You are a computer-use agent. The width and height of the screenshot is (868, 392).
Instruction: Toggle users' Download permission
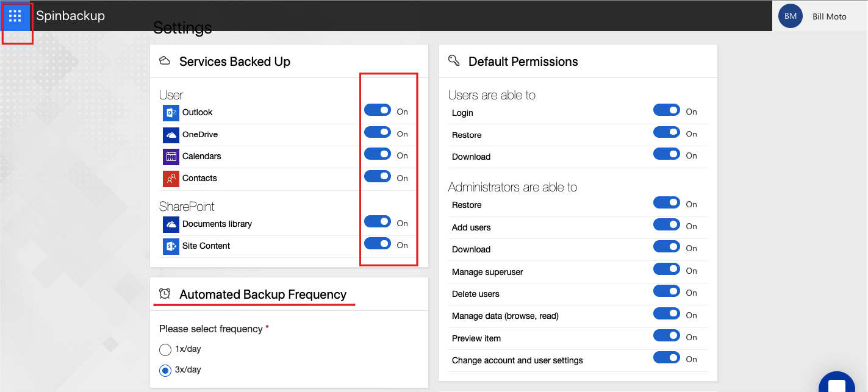[667, 154]
